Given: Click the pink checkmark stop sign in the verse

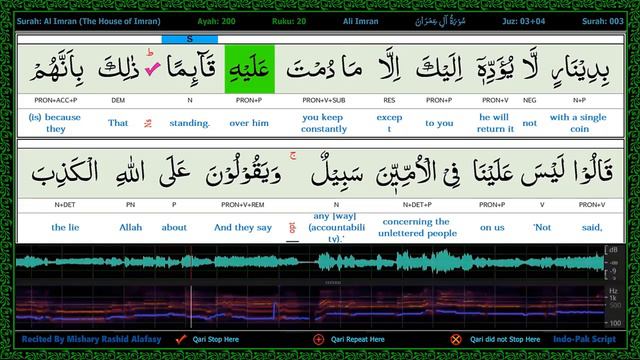Looking at the screenshot, I should tap(153, 69).
